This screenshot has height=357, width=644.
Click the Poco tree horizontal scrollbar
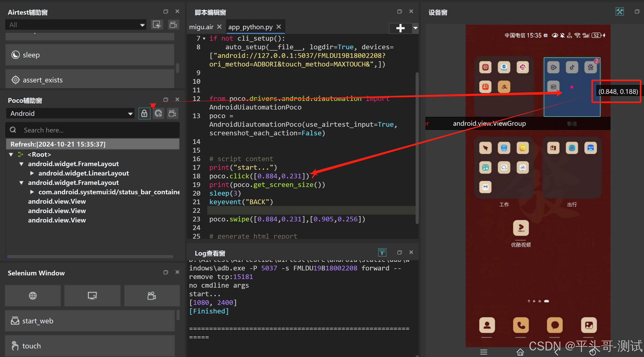point(90,257)
